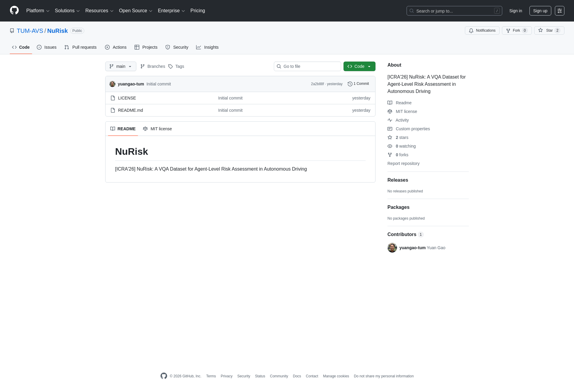This screenshot has width=574, height=392.
Task: Select the Code repository tab
Action: pos(21,47)
